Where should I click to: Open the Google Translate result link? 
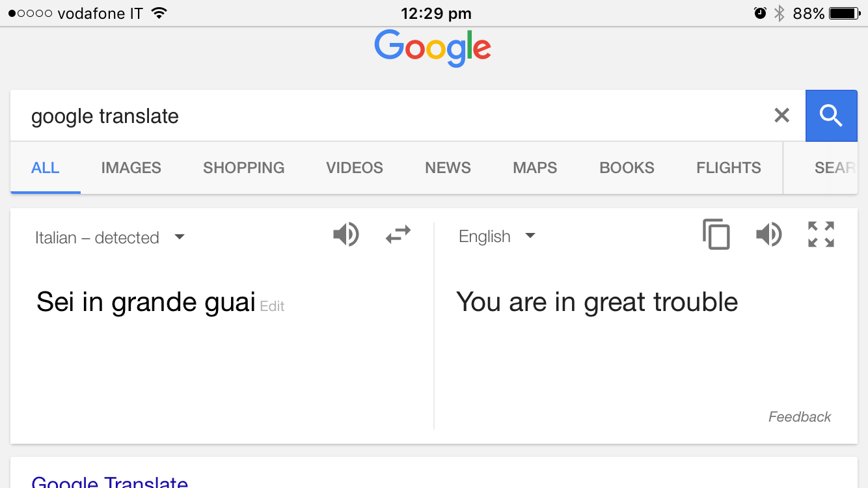point(109,481)
